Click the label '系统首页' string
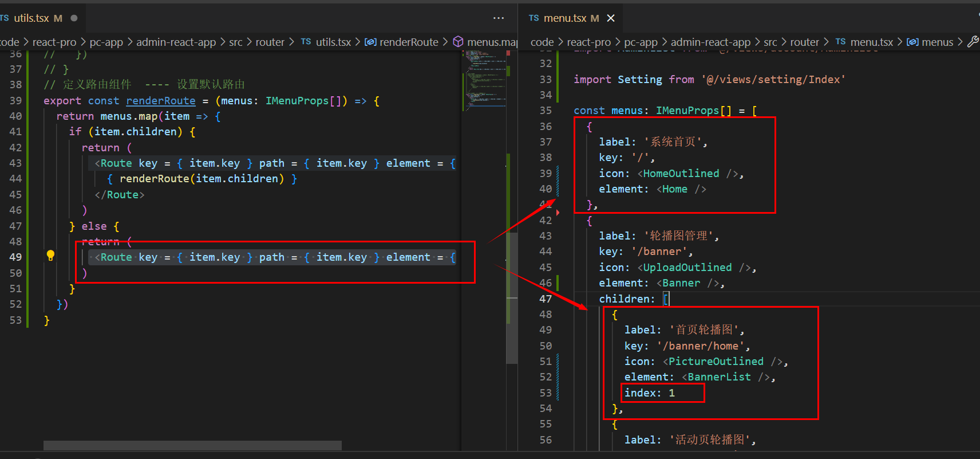This screenshot has height=459, width=980. click(673, 142)
